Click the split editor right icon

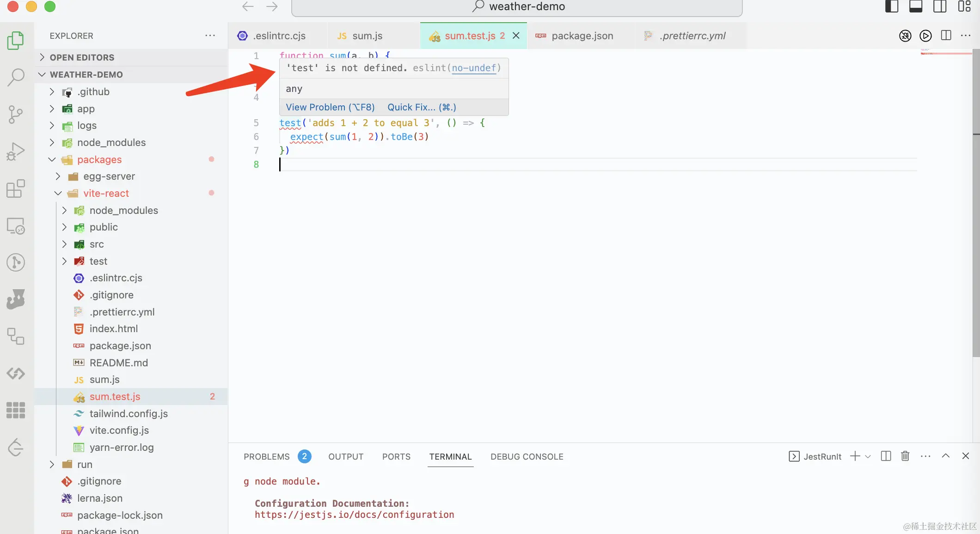[946, 36]
